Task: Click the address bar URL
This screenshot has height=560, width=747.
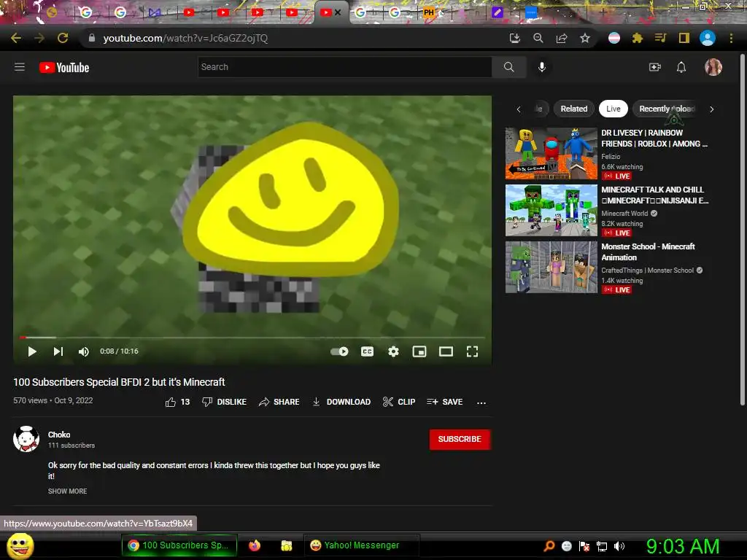Action: pos(185,38)
